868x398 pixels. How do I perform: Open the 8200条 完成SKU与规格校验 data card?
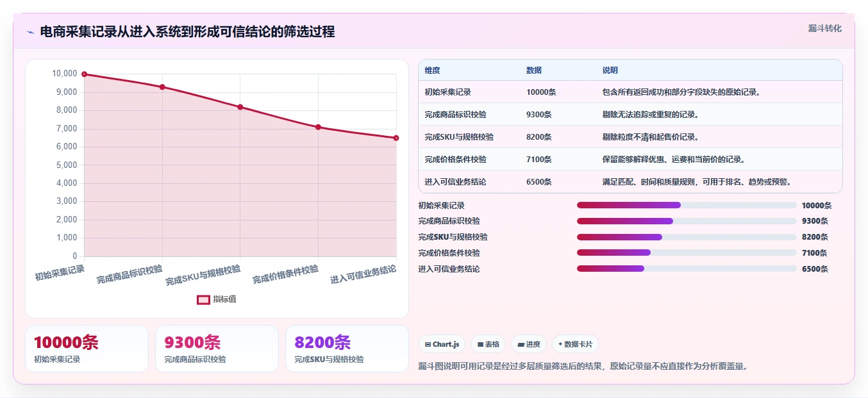[347, 349]
